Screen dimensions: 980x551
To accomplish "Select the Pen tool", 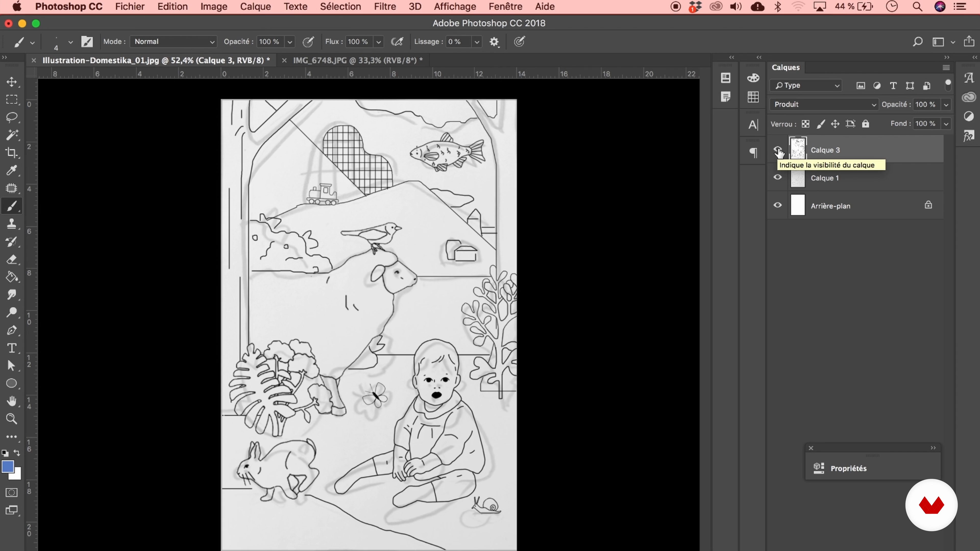I will pyautogui.click(x=11, y=330).
